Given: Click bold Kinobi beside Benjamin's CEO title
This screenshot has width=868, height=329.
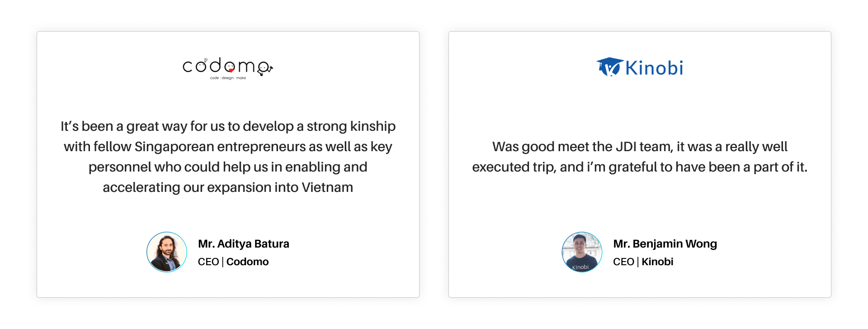Looking at the screenshot, I should 657,262.
